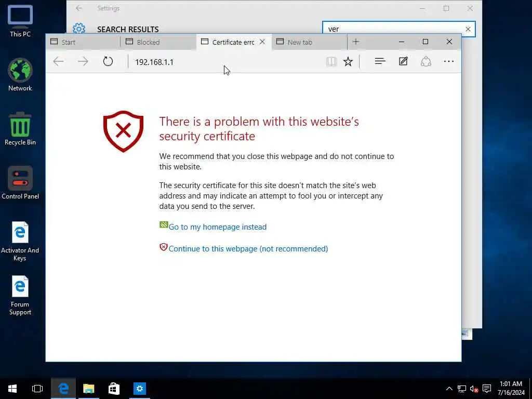Viewport: 532px width, 399px height.
Task: Open File Explorer from the taskbar
Action: (88, 389)
